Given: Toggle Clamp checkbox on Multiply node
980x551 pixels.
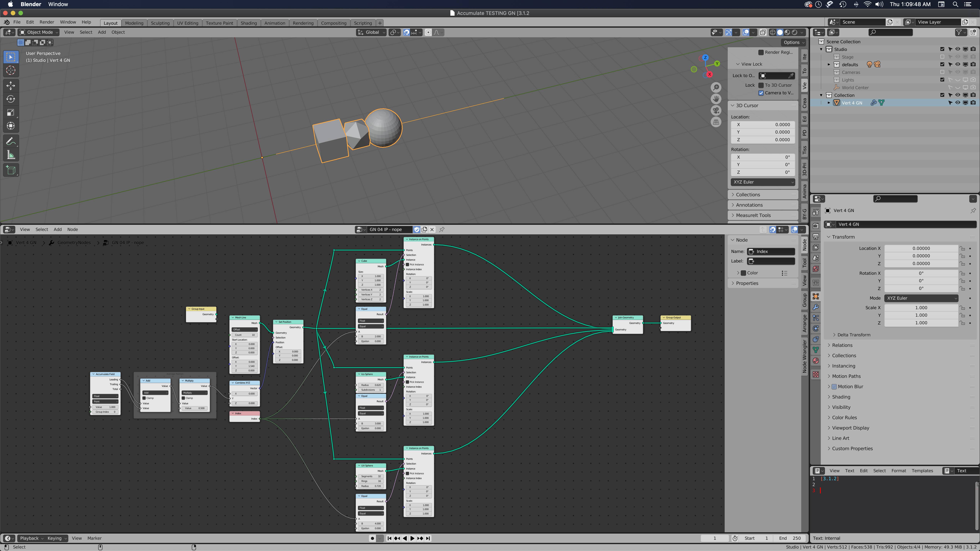Looking at the screenshot, I should (x=183, y=398).
